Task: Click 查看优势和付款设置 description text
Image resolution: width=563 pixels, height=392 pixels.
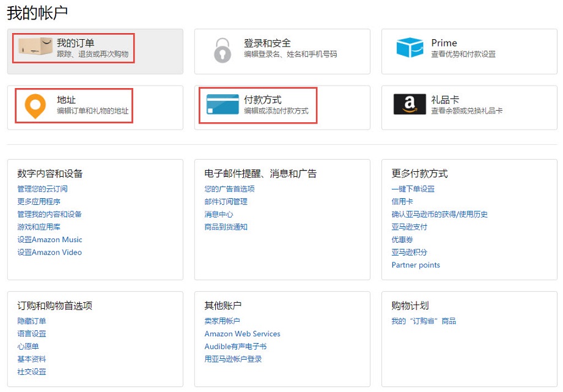Action: (463, 54)
